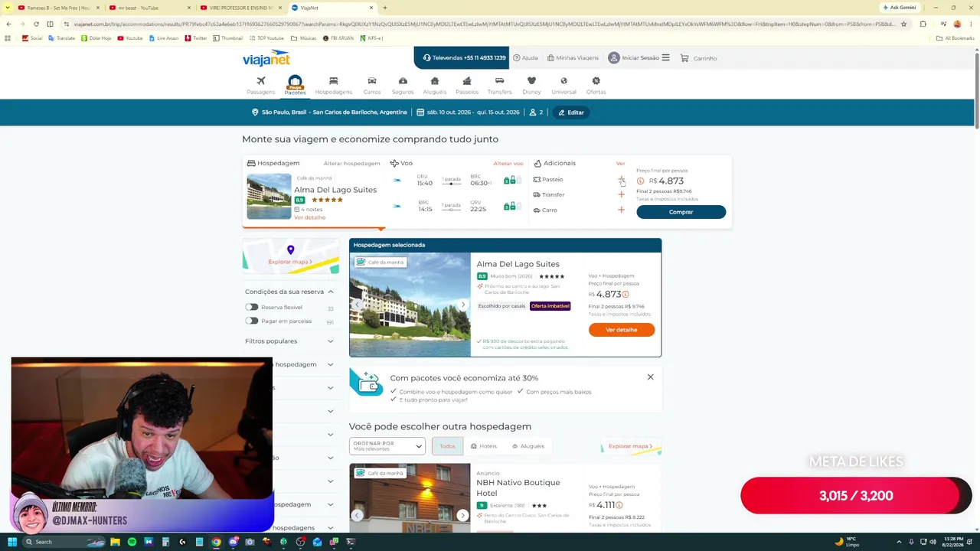
Task: Select the Todos filter tab
Action: point(447,446)
